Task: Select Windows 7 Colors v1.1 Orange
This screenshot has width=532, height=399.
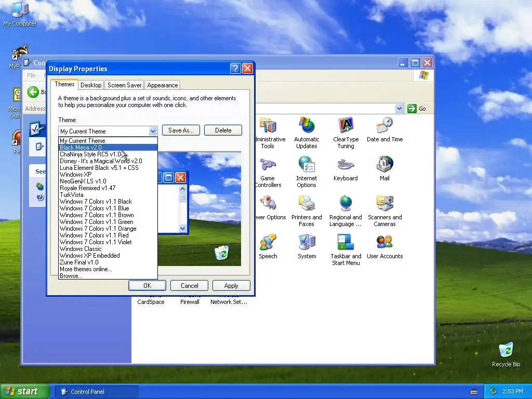Action: 108,229
